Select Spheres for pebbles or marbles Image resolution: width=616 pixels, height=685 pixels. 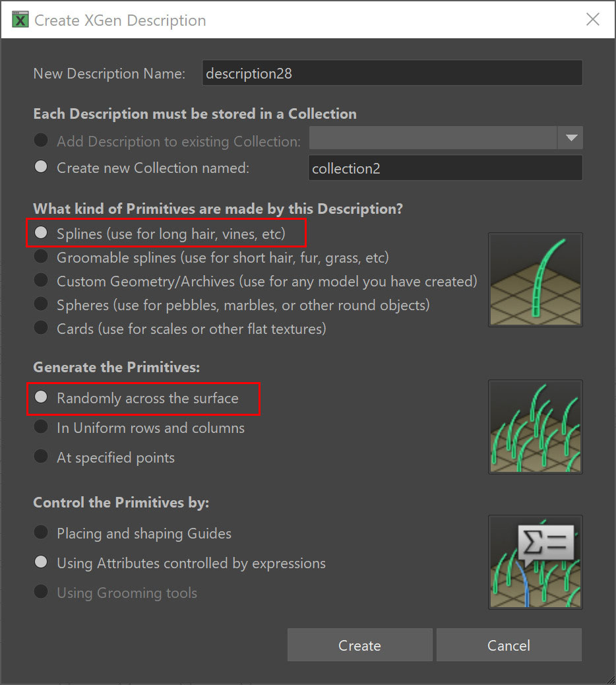pyautogui.click(x=40, y=305)
